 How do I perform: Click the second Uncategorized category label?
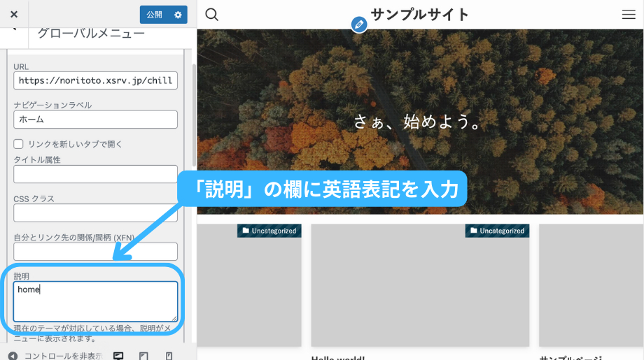[x=497, y=231]
